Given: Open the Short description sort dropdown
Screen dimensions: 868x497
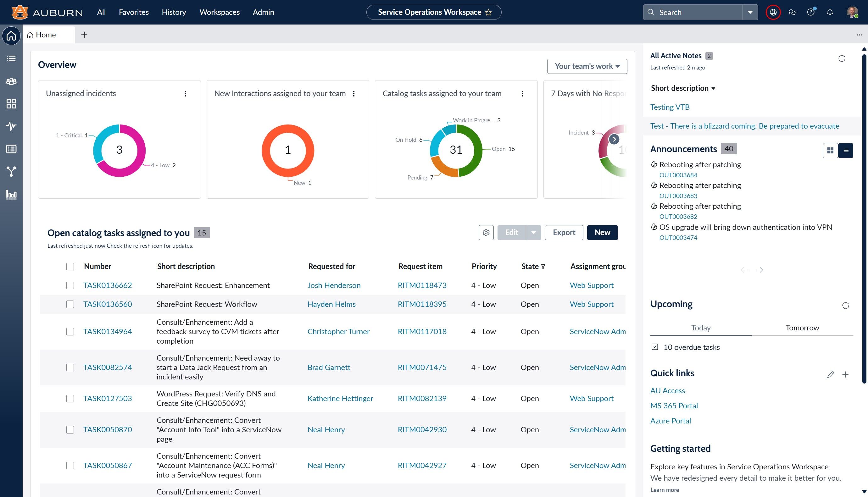Looking at the screenshot, I should click(x=683, y=88).
